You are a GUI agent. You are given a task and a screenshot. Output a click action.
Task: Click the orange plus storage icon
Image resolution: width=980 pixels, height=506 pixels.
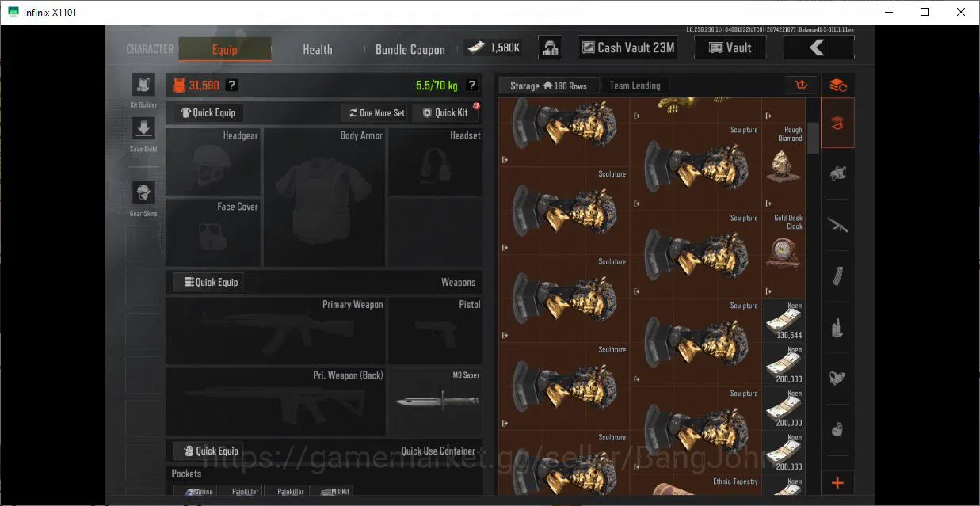pos(837,483)
